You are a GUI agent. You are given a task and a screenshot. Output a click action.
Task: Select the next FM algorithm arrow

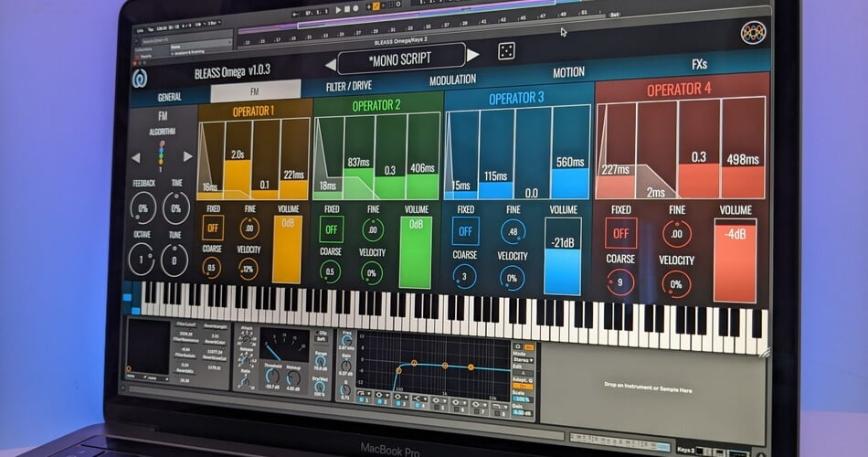pyautogui.click(x=188, y=156)
